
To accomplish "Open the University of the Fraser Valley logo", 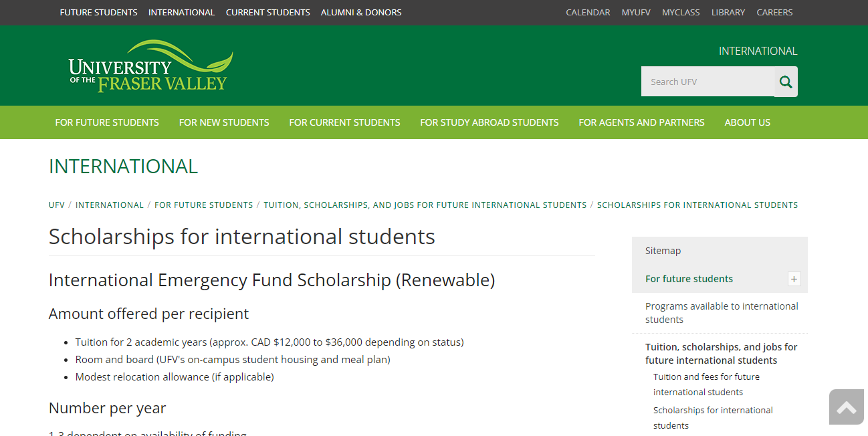I will 150,66.
